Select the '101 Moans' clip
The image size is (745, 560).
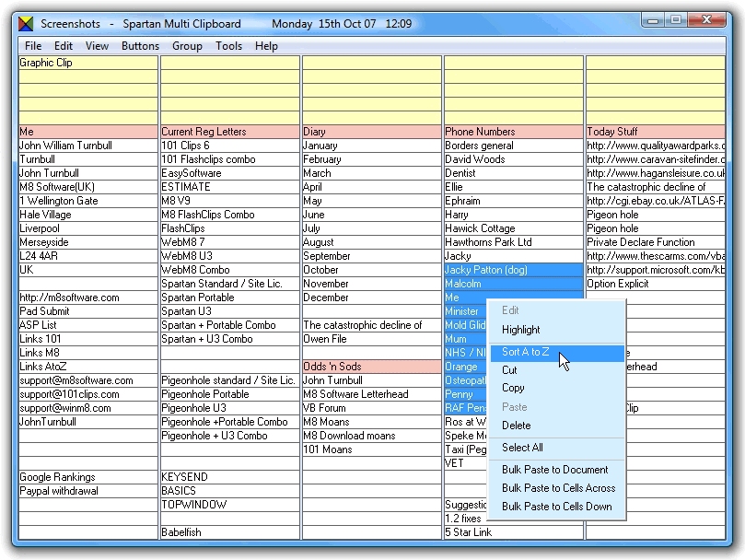(371, 449)
